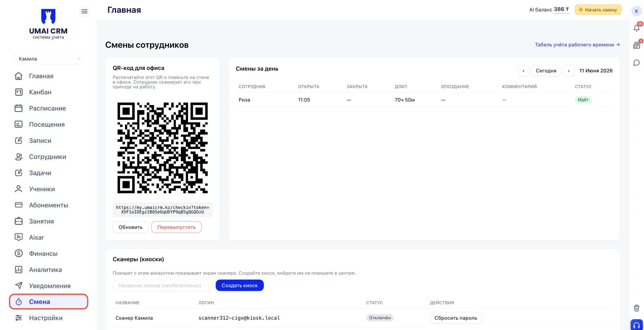Focus the Название киоска input field
This screenshot has height=330, width=644.
pyautogui.click(x=163, y=285)
